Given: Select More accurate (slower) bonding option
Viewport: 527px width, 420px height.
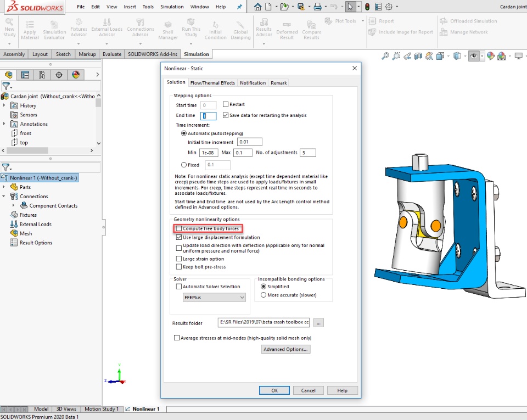Looking at the screenshot, I should [x=263, y=295].
